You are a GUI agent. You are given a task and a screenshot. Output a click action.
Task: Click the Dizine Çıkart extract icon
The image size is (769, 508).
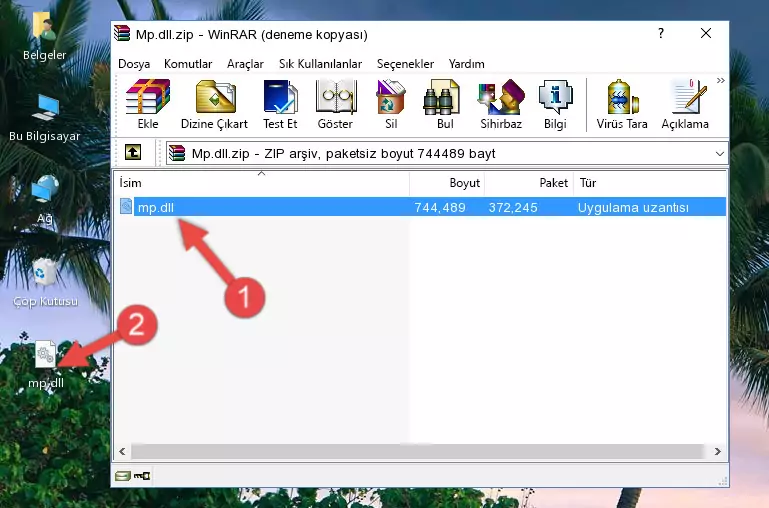[x=214, y=104]
